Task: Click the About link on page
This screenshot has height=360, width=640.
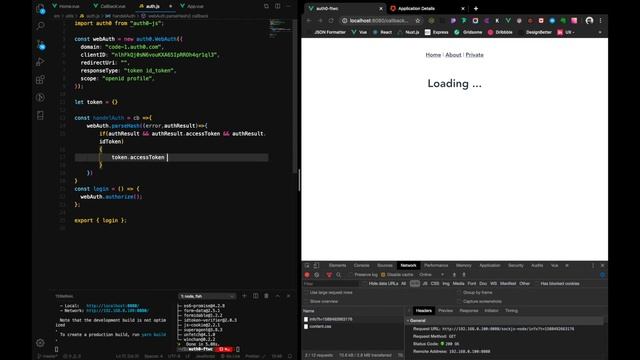Action: coord(453,55)
